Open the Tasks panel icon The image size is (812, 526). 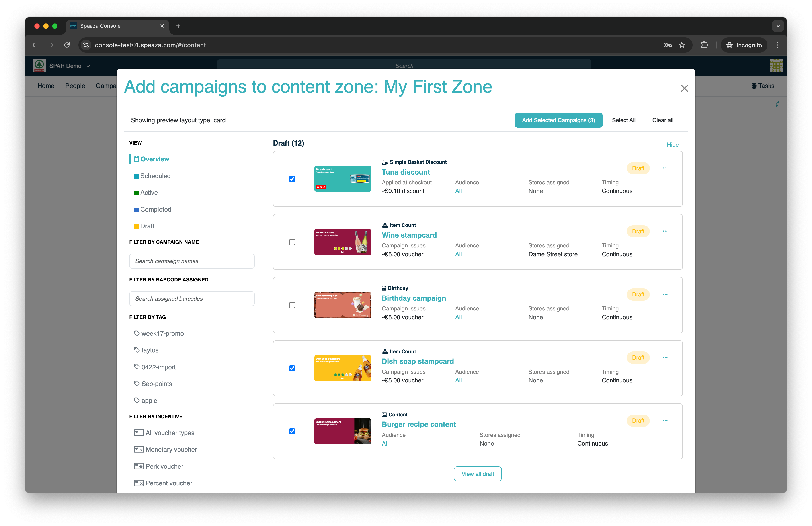point(753,86)
